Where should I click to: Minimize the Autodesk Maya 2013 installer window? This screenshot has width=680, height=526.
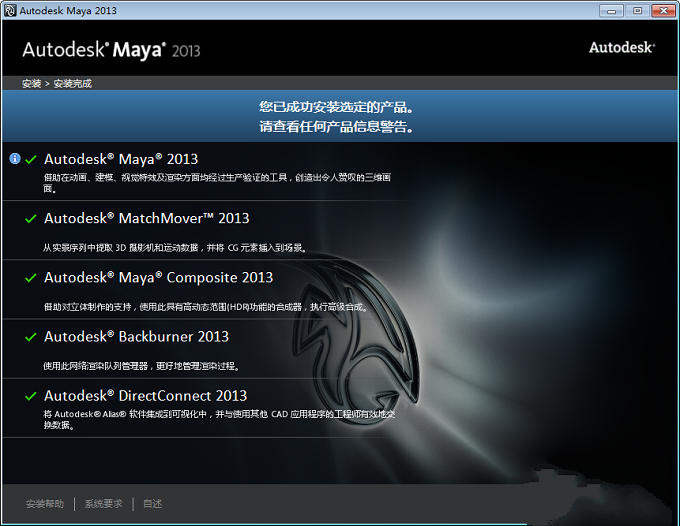(611, 10)
